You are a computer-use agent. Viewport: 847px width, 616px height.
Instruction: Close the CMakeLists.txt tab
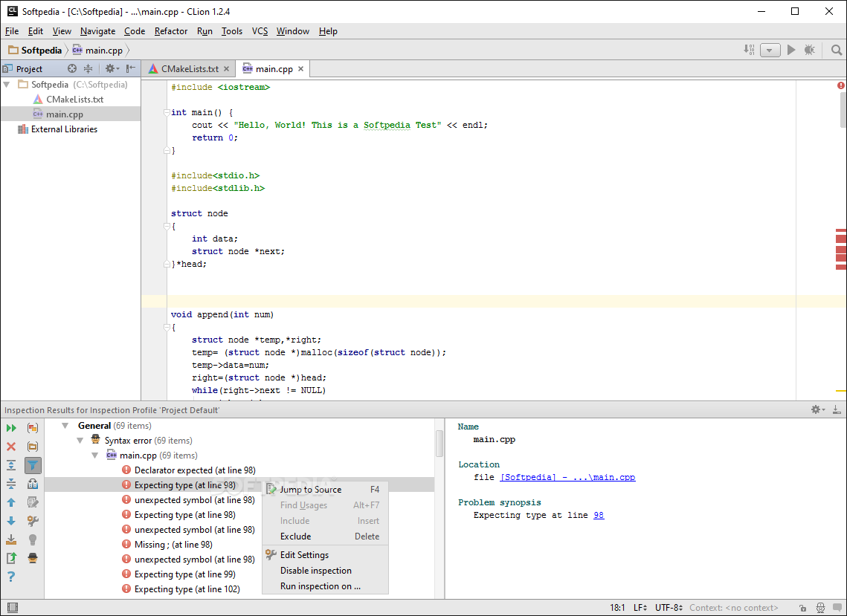tap(226, 69)
